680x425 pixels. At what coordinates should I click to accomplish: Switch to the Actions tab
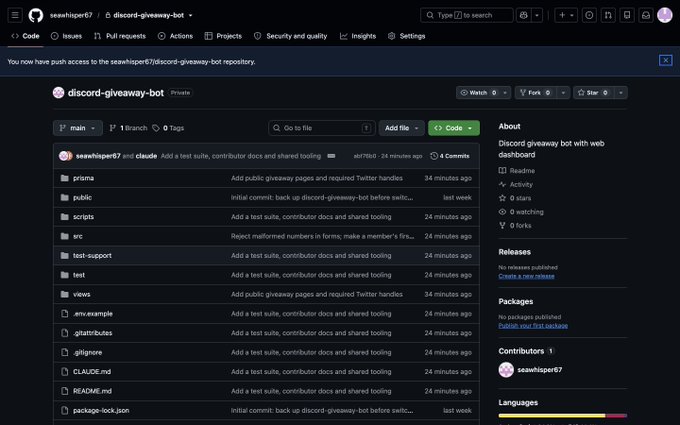[175, 36]
